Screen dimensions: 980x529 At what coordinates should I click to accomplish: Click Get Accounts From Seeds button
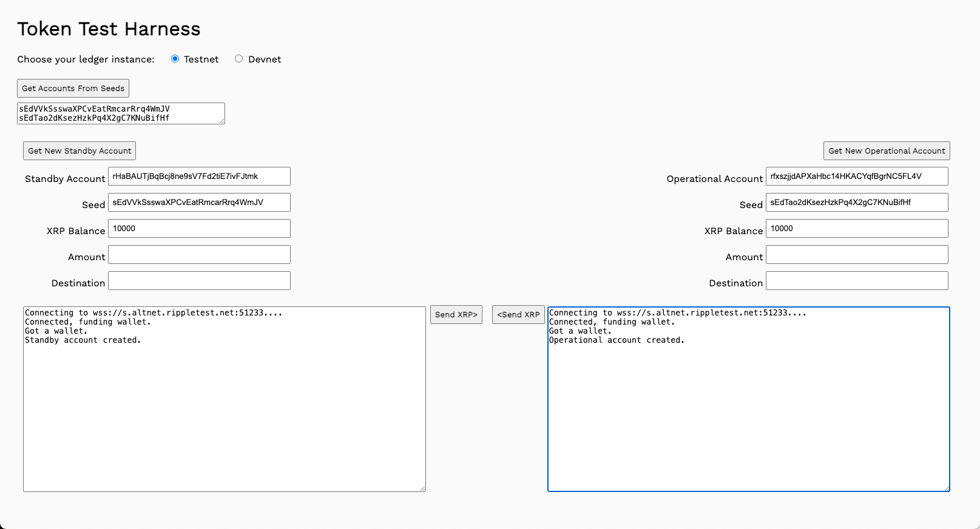tap(73, 89)
